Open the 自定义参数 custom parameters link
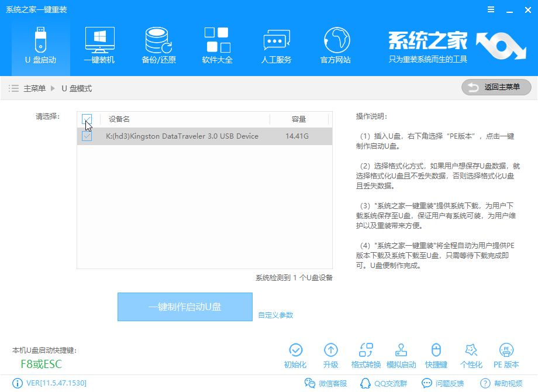 [275, 315]
